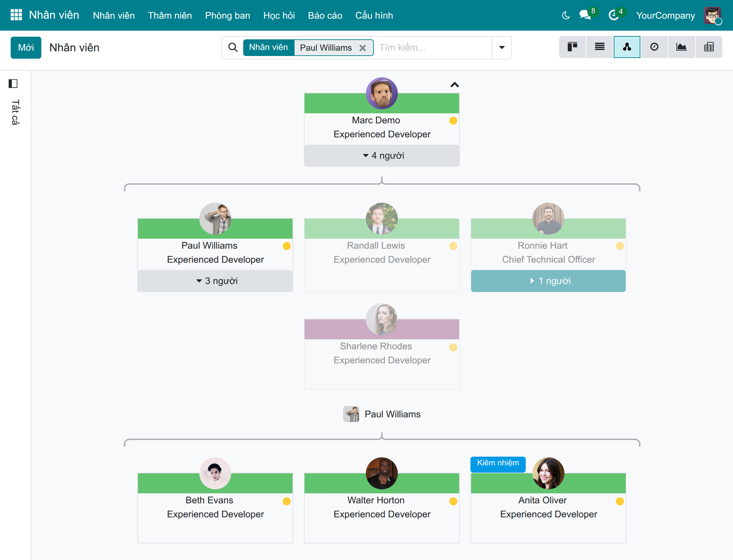Click the Nhân viên breadcrumb title
Screen dimensions: 733x560
pos(74,48)
